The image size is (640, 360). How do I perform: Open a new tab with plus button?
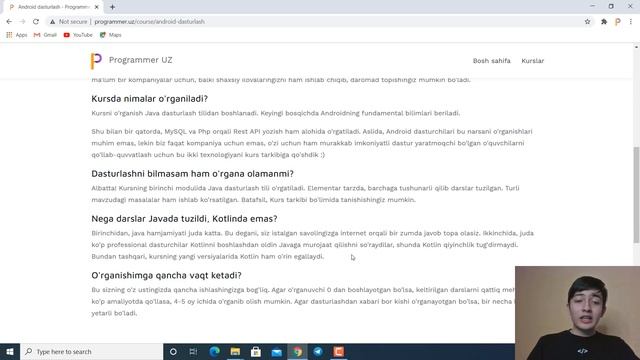pyautogui.click(x=112, y=7)
